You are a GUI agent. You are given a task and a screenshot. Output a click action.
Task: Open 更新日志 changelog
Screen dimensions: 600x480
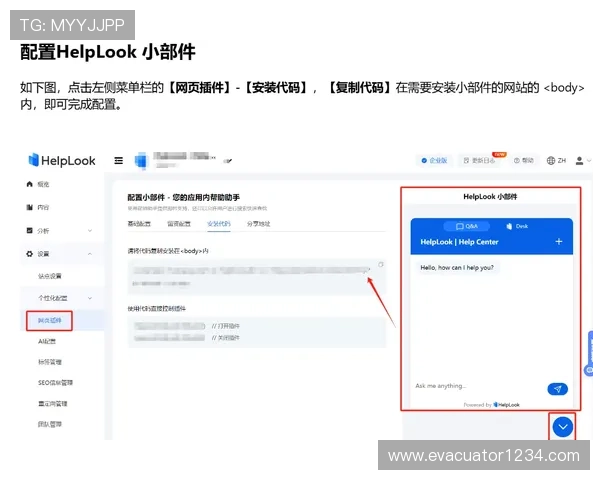tap(480, 161)
